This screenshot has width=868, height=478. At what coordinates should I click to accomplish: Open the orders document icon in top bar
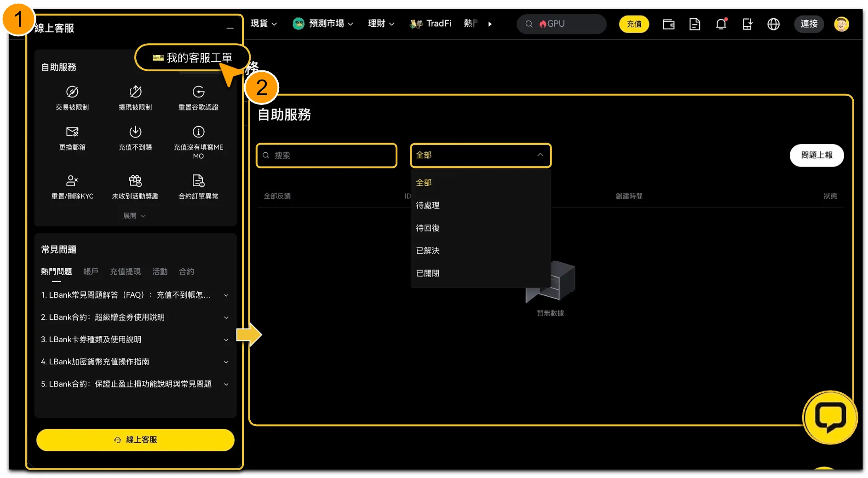click(x=695, y=24)
